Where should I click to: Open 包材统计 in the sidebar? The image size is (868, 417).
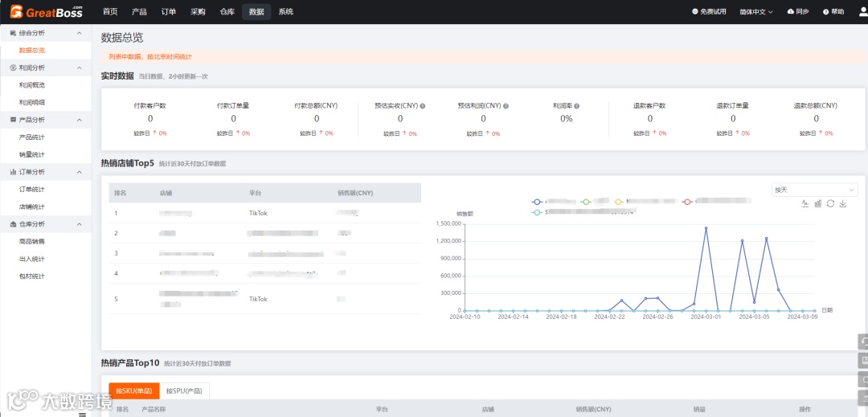[31, 276]
